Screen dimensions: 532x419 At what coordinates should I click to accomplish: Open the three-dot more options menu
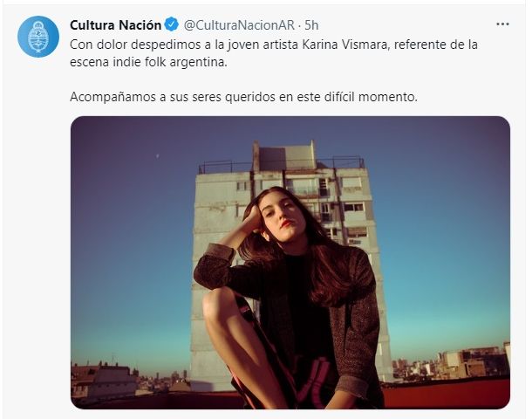coord(502,24)
